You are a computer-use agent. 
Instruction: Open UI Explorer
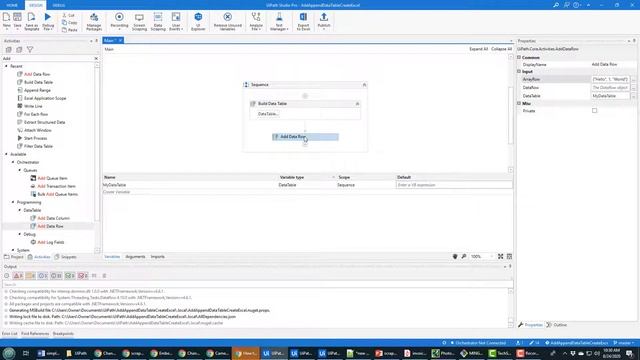[198, 21]
